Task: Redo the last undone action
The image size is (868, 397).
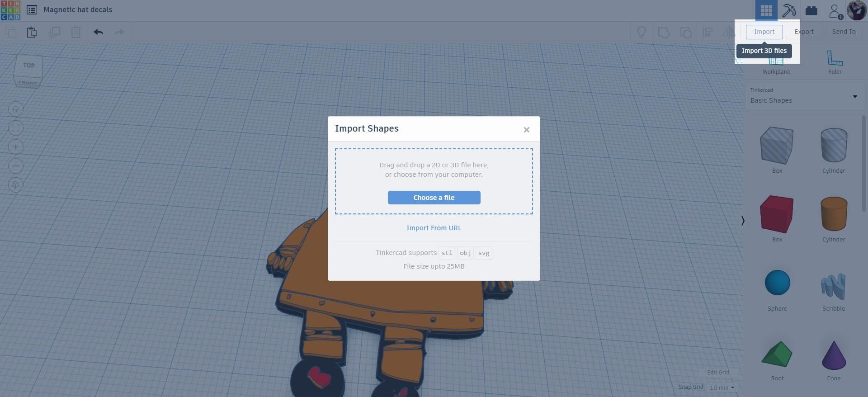Action: pyautogui.click(x=119, y=32)
